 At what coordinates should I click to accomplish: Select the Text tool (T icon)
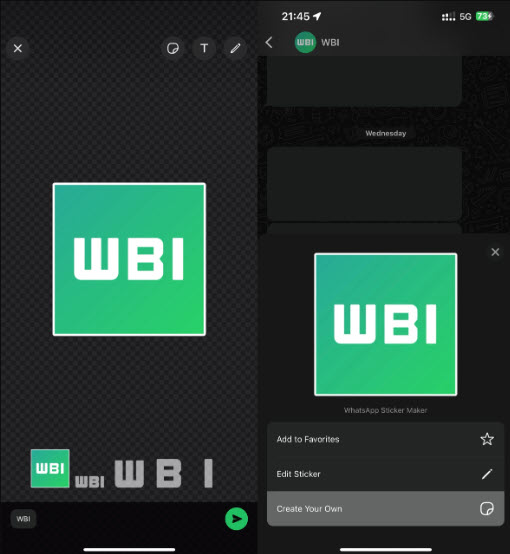coord(204,48)
